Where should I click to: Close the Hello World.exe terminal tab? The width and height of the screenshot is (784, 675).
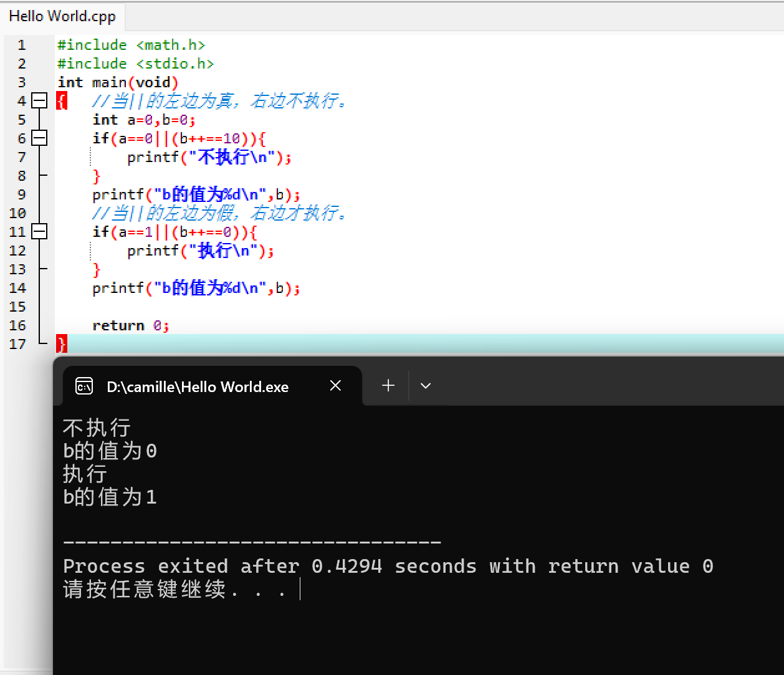point(335,386)
